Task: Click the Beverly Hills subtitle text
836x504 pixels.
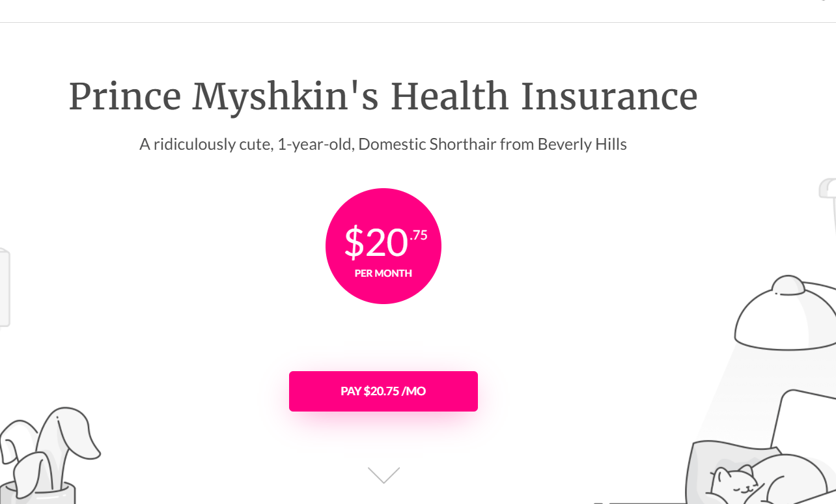Action: (383, 144)
